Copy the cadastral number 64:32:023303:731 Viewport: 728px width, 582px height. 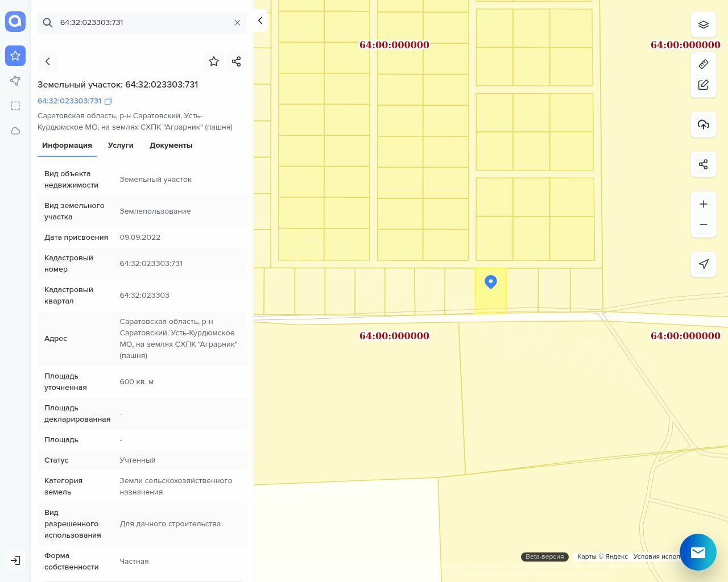108,101
